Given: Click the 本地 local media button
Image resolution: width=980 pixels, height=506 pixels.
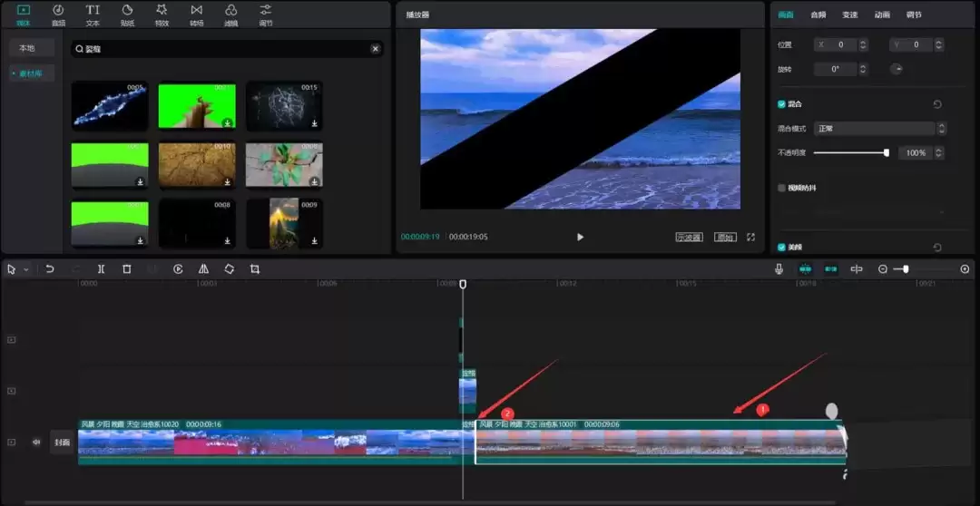Looking at the screenshot, I should pos(27,48).
